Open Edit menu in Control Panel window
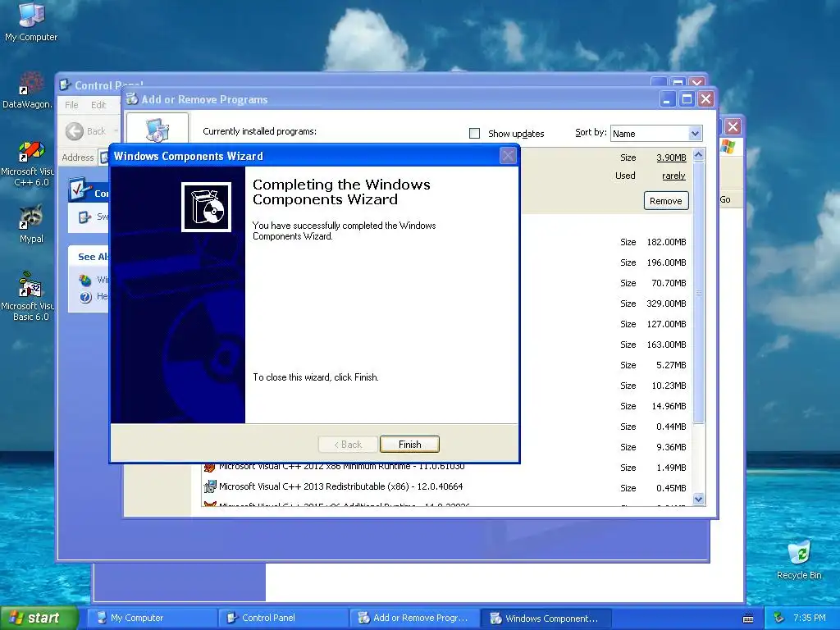840x630 pixels. 98,105
